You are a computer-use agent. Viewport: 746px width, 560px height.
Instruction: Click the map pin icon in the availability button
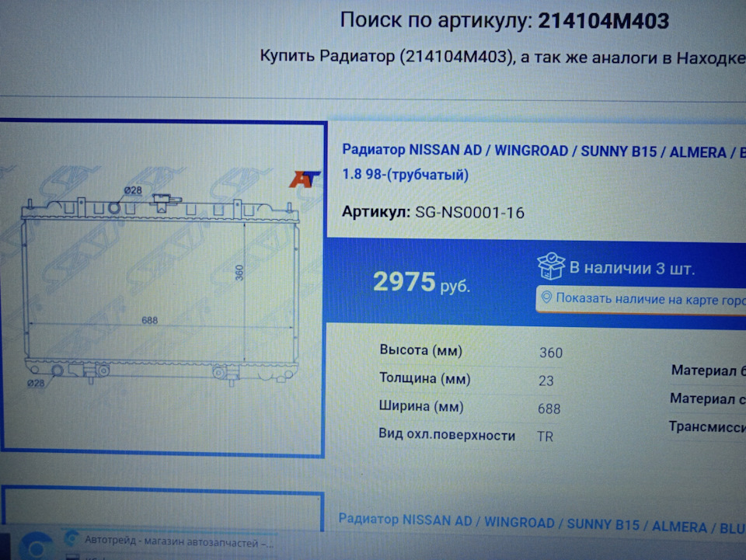(x=546, y=297)
